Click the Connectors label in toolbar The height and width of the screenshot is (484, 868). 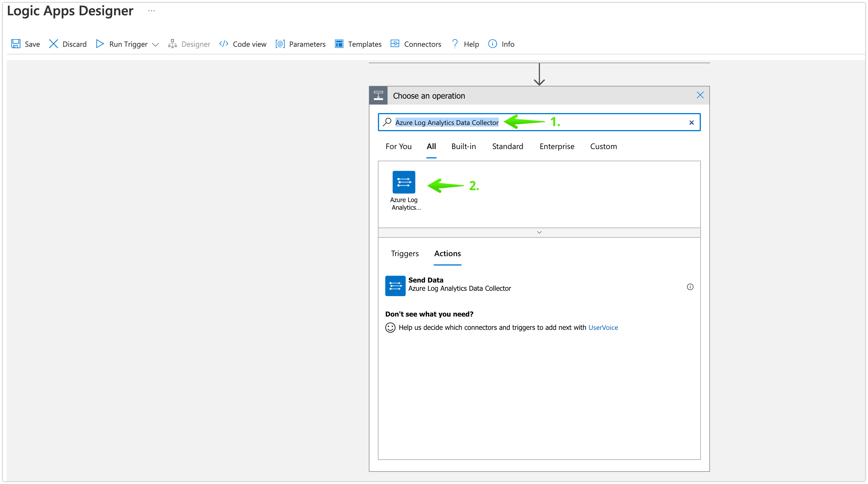pyautogui.click(x=423, y=44)
